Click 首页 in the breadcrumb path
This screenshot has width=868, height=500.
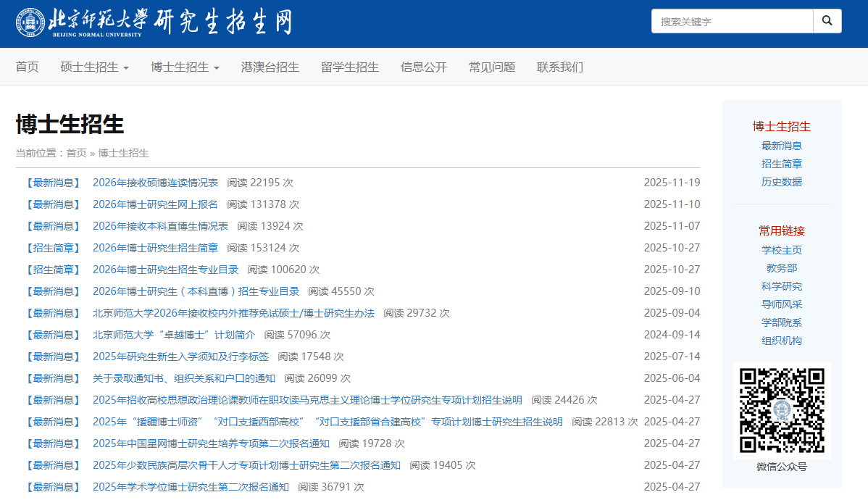coord(76,153)
